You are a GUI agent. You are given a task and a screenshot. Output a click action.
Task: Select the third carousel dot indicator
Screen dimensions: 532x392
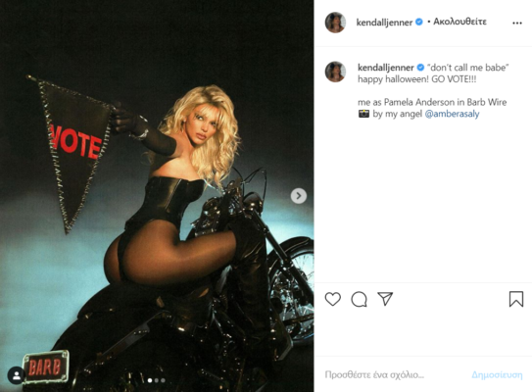[x=163, y=380]
